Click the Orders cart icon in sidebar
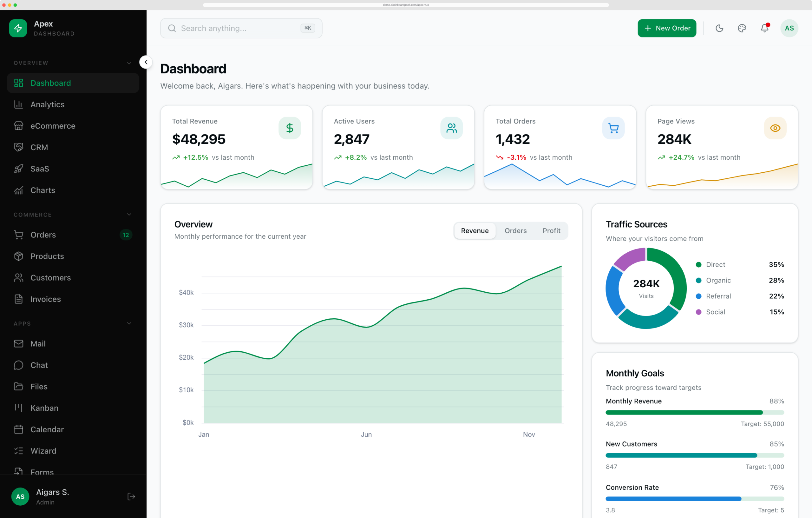 pos(18,235)
